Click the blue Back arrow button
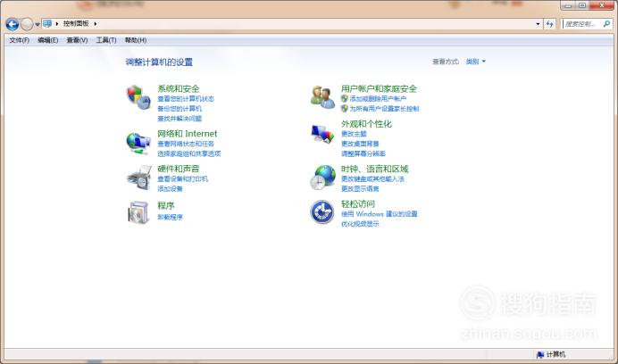 pyautogui.click(x=13, y=24)
